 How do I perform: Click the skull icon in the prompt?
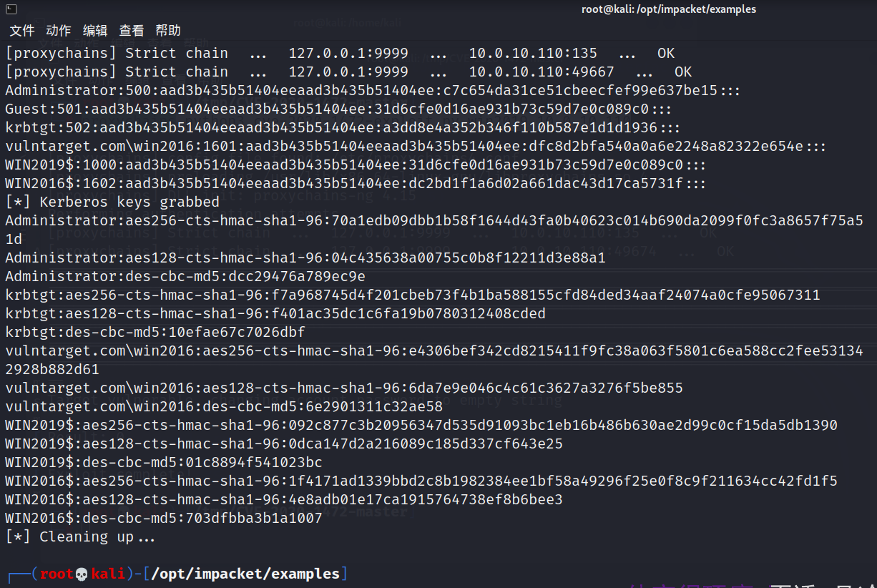[x=82, y=574]
